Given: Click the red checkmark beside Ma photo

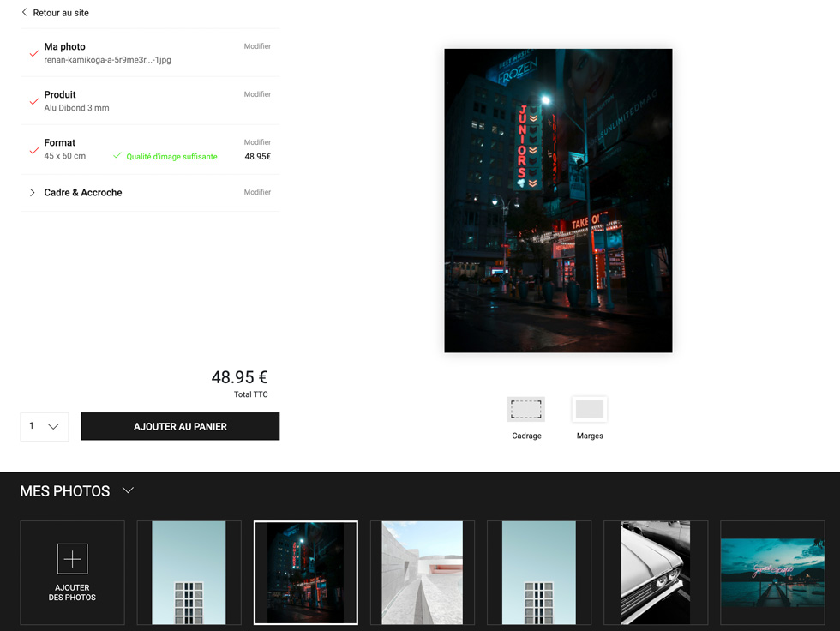Looking at the screenshot, I should click(33, 53).
